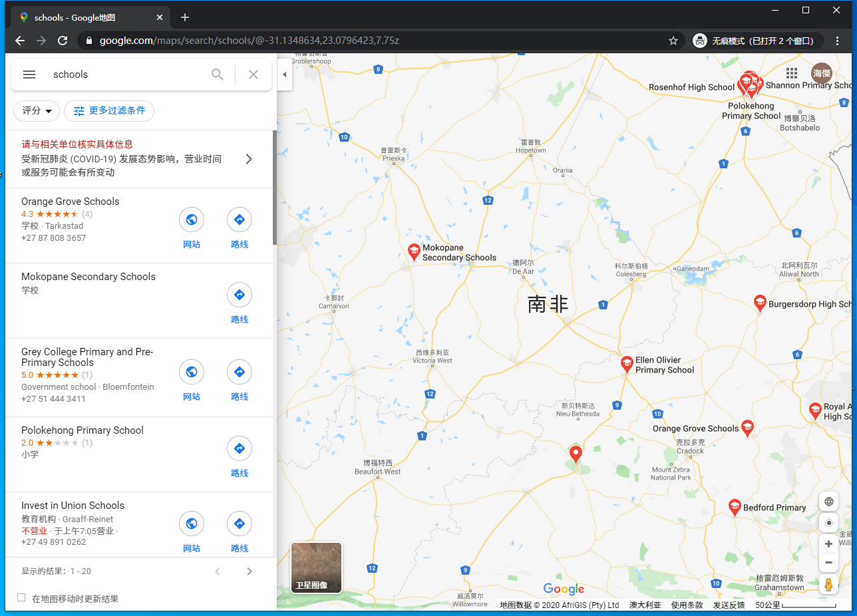Click Orange Grove Schools map pin
857x616 pixels.
747,428
